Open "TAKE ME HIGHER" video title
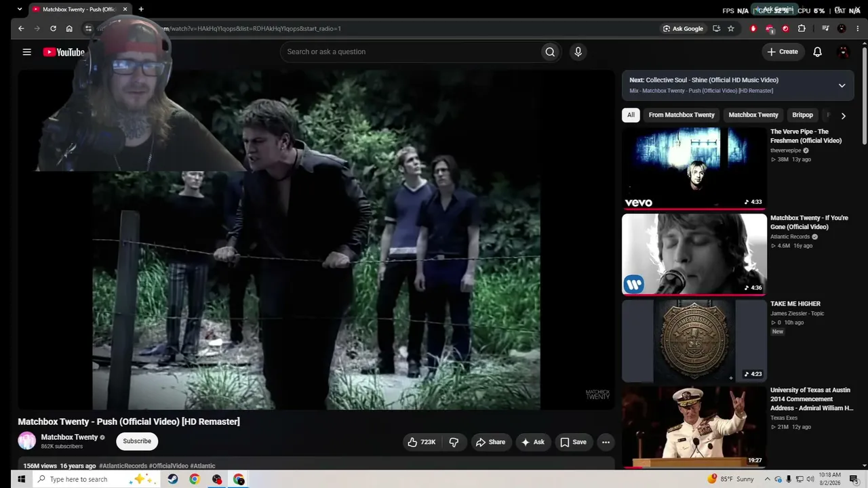 795,304
